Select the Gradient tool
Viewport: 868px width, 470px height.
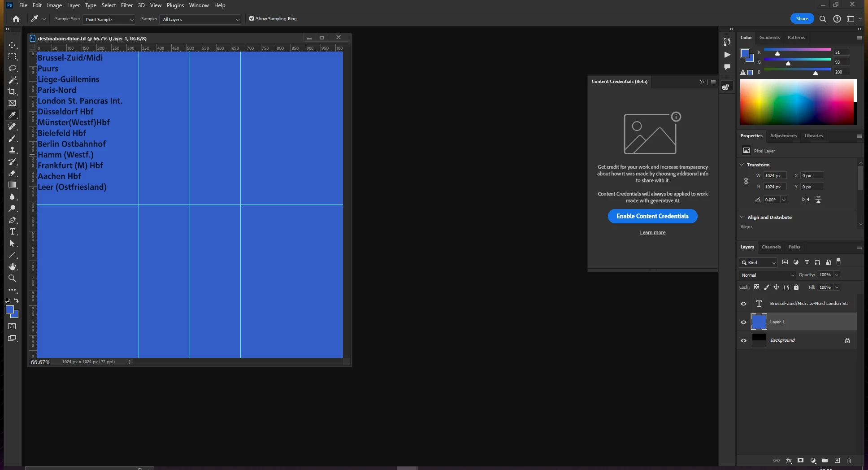(x=12, y=185)
